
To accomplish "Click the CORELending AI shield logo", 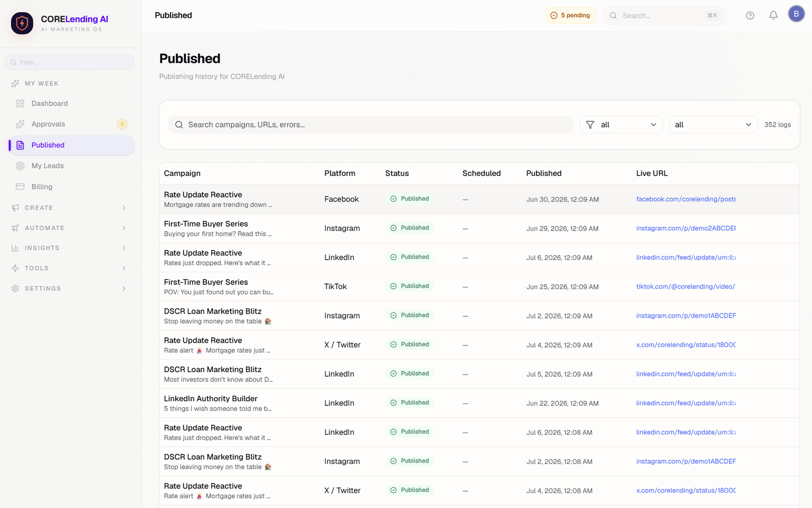I will 22,23.
